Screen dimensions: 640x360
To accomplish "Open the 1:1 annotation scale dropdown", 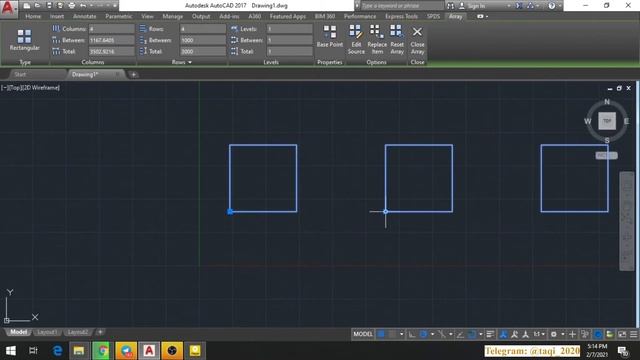I will 540,334.
